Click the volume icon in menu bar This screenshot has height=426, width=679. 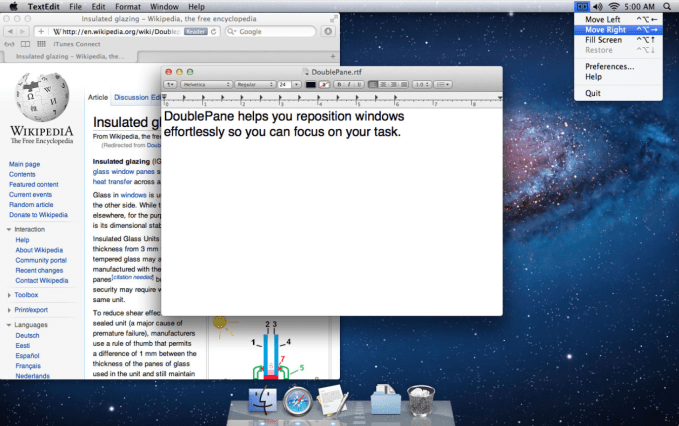tap(598, 6)
